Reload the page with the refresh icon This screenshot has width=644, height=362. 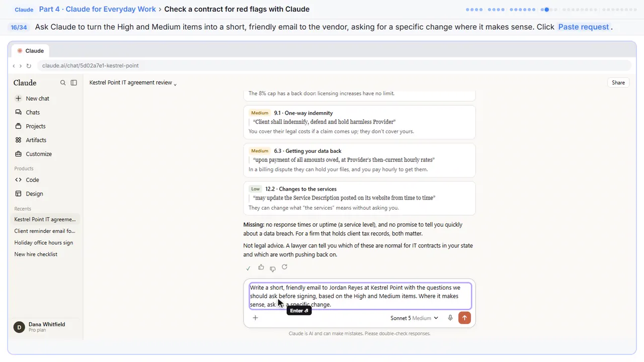pyautogui.click(x=29, y=66)
